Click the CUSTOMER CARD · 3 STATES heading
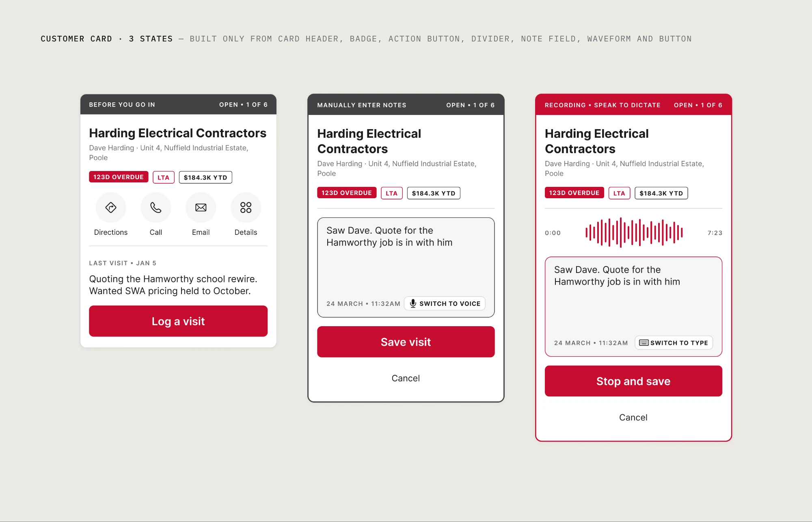The height and width of the screenshot is (522, 812). click(107, 39)
